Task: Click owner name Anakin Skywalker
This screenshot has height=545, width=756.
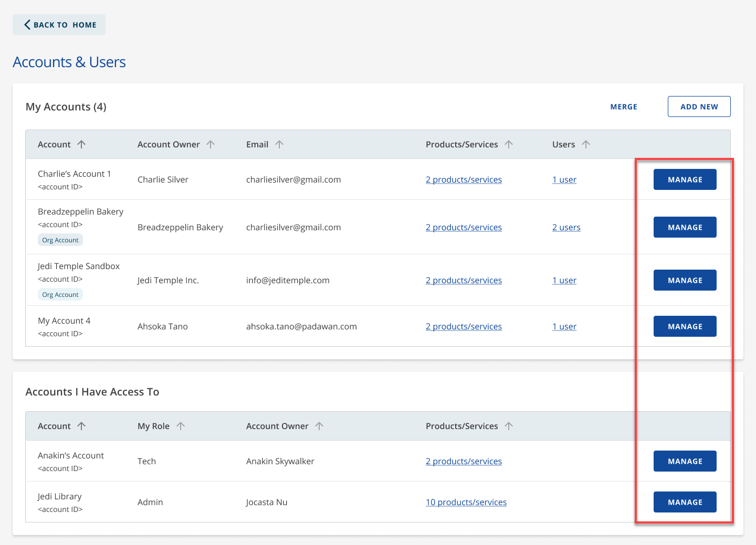Action: pos(280,461)
